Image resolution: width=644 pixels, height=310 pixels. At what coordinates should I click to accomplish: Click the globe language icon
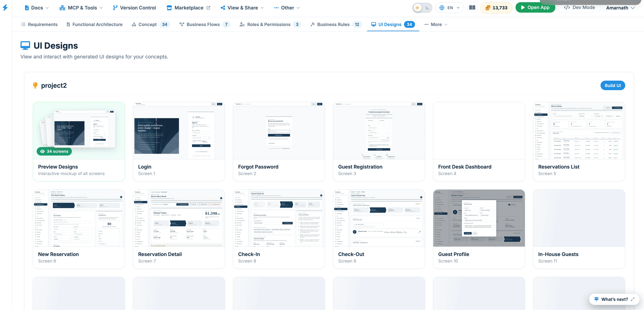coord(442,8)
